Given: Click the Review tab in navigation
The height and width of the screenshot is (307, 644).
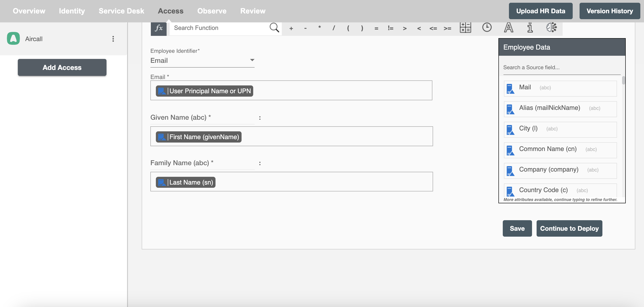Looking at the screenshot, I should [x=253, y=10].
